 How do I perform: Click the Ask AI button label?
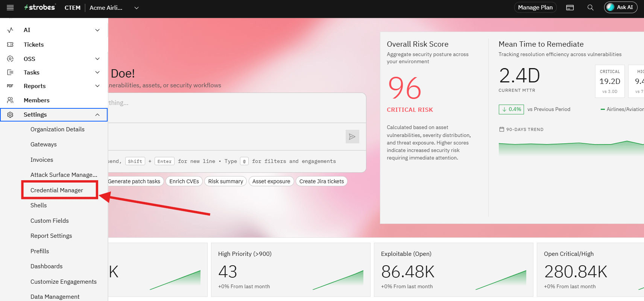coord(625,7)
